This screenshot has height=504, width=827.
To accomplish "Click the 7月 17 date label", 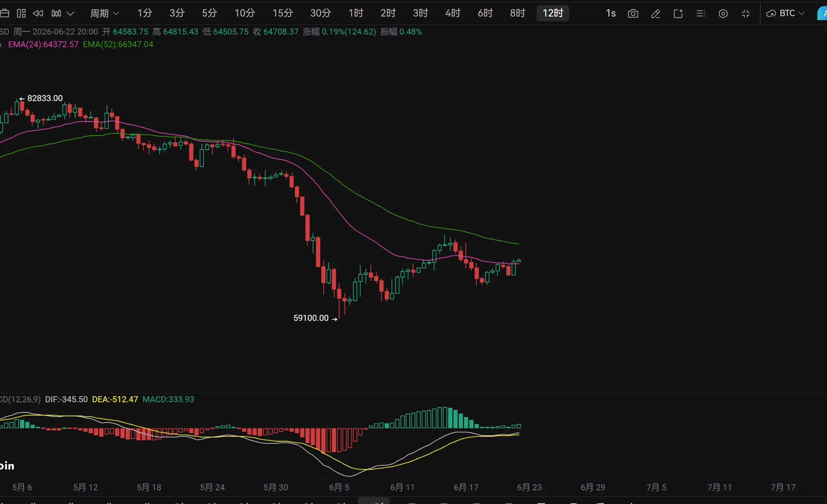I will pyautogui.click(x=783, y=488).
